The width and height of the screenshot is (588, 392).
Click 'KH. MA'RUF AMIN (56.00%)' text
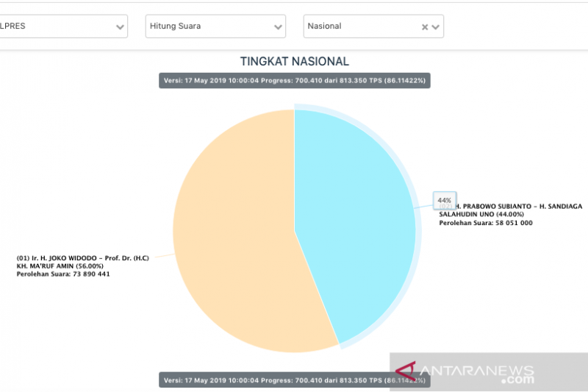point(60,266)
